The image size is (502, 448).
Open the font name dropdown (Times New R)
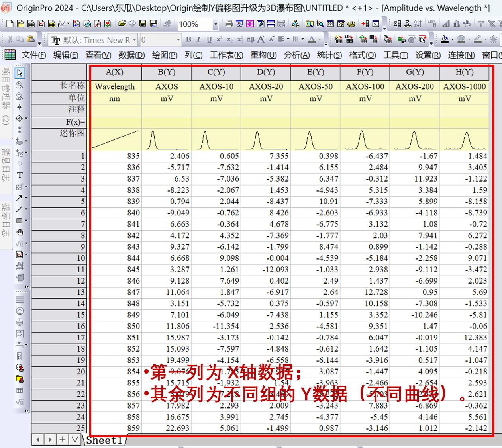coord(135,40)
